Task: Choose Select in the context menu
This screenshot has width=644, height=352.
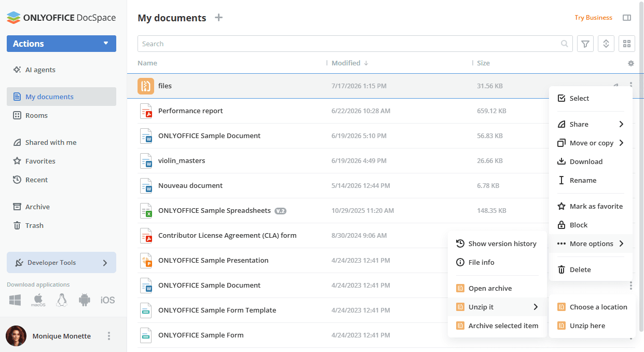Action: [x=591, y=98]
